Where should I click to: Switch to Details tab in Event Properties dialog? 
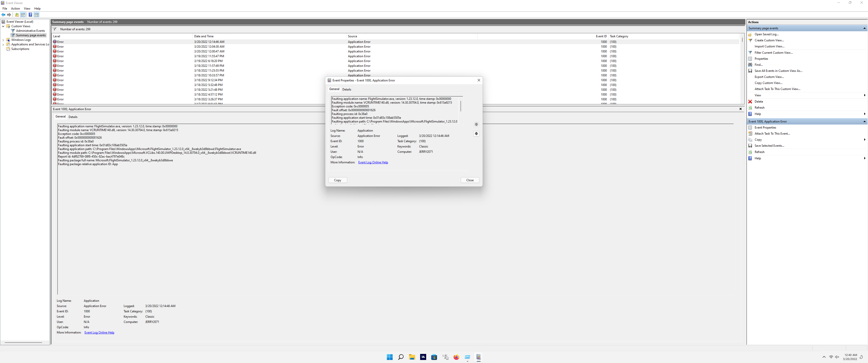pyautogui.click(x=347, y=89)
